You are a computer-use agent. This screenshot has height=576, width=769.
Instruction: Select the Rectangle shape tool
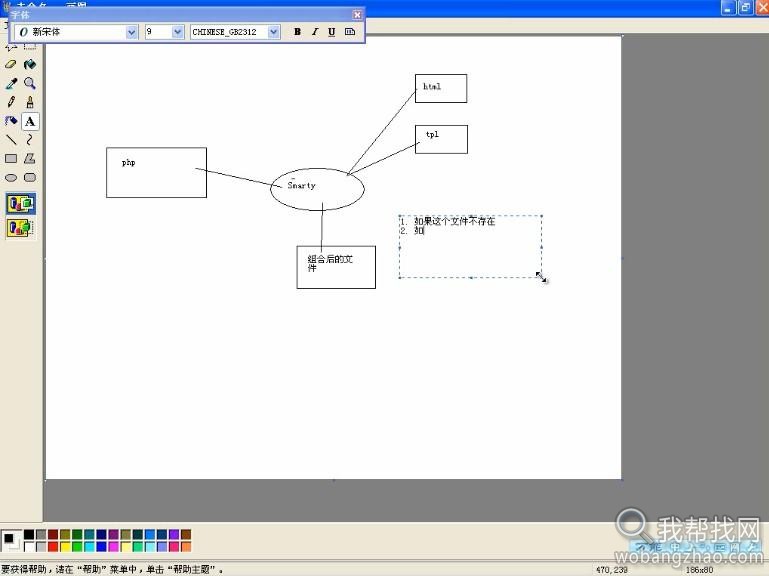pyautogui.click(x=11, y=158)
